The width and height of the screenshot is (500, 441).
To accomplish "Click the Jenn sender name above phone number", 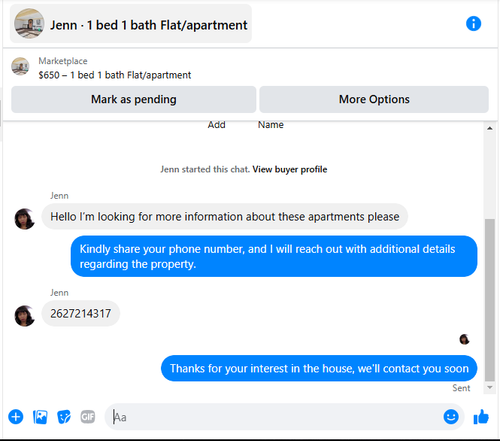I will pyautogui.click(x=59, y=293).
